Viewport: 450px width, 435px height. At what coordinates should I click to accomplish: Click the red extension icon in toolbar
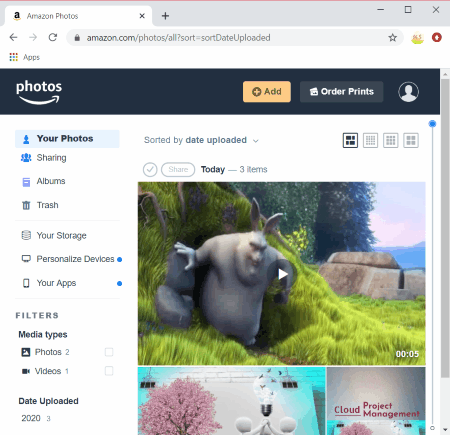coord(437,37)
